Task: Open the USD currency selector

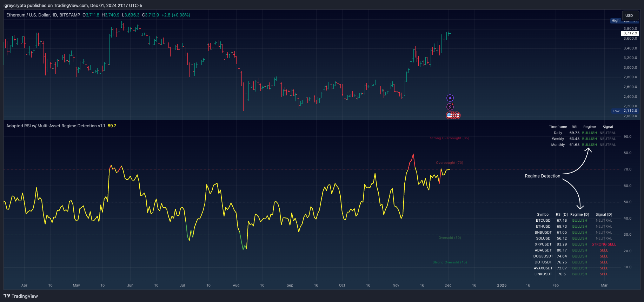Action: [x=630, y=15]
